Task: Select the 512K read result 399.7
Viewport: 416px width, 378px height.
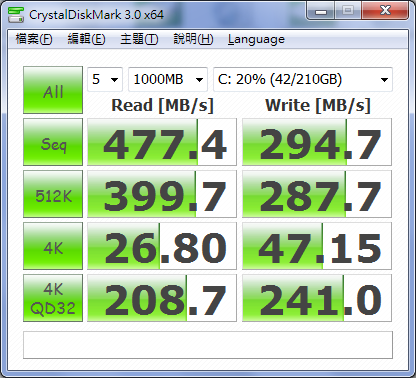Action: pyautogui.click(x=162, y=194)
